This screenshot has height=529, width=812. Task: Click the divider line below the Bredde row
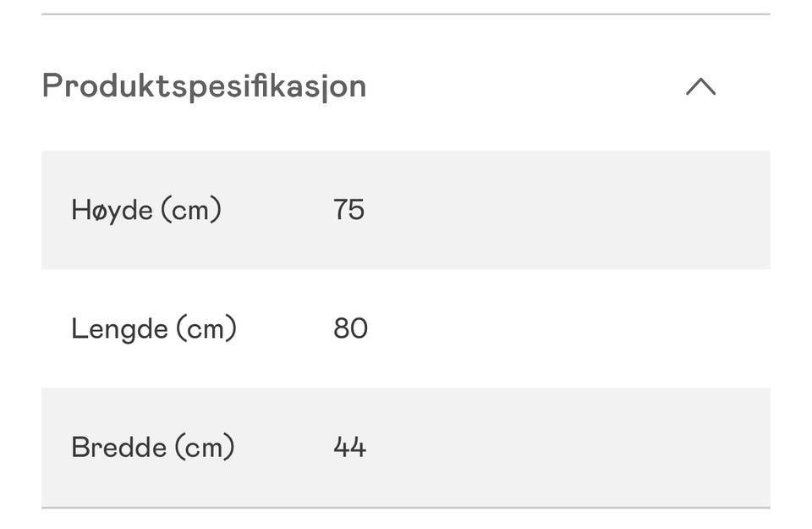[x=406, y=508]
